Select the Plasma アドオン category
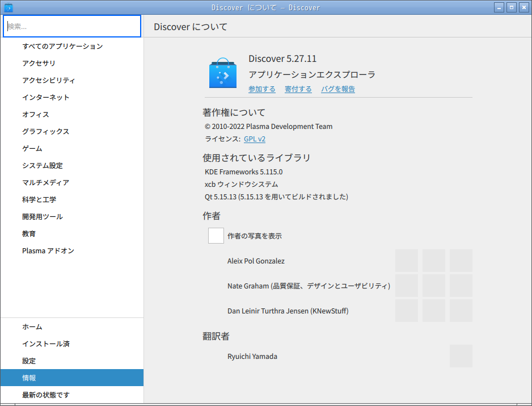This screenshot has height=406, width=532. click(x=72, y=251)
